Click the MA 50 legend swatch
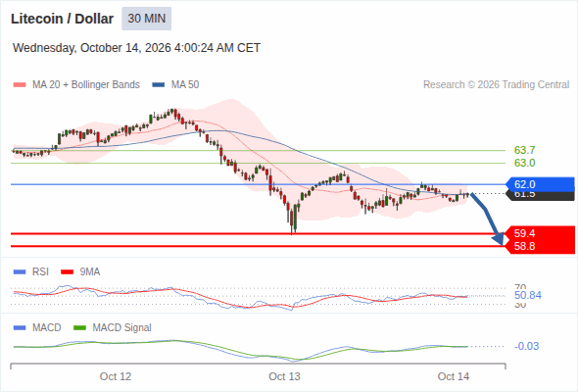This screenshot has width=578, height=392. click(159, 85)
